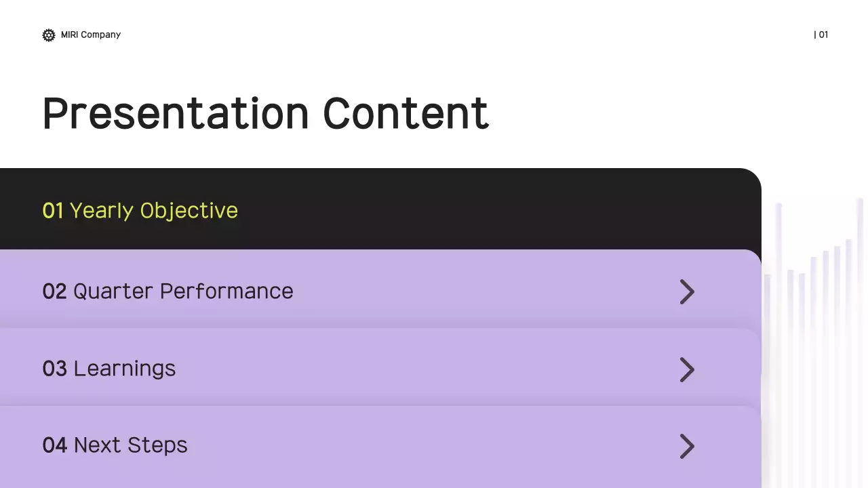Click the bold 03 section number
This screenshot has height=488, width=868.
[54, 369]
